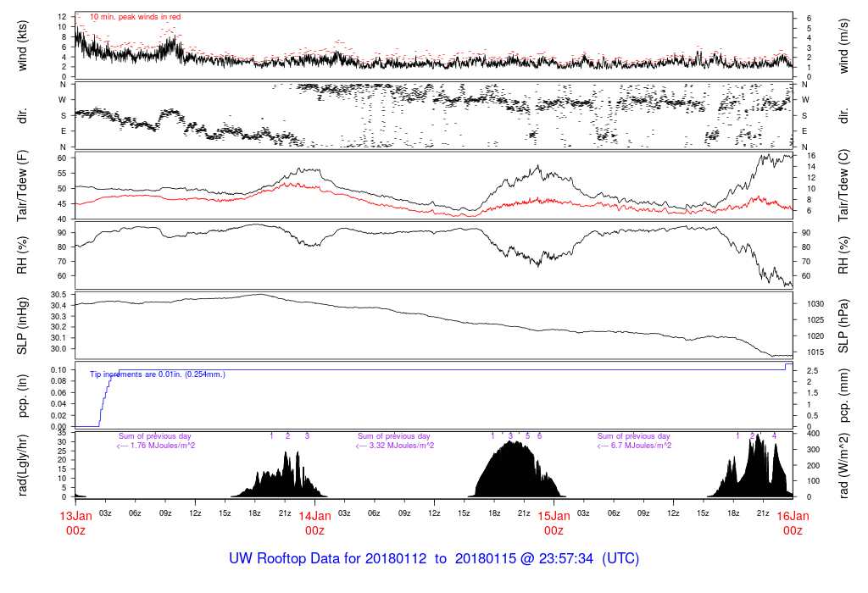Viewport: 868px width, 593px height.
Task: Click the 'SLP (inHg)' axis label
Action: click(x=22, y=326)
